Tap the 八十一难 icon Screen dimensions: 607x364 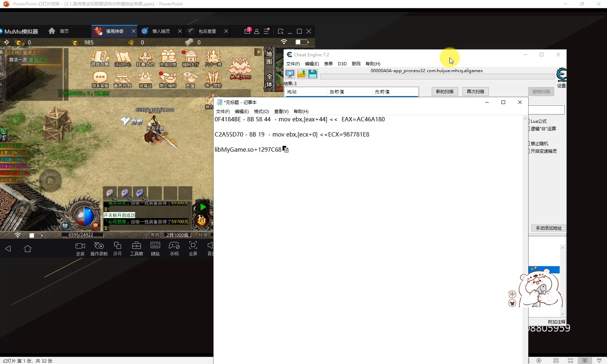tap(213, 59)
